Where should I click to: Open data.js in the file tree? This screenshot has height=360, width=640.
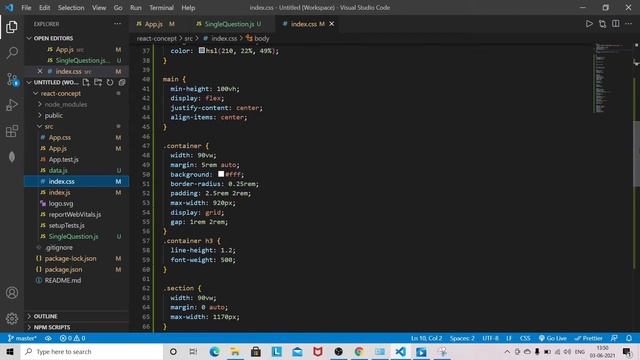(58, 170)
